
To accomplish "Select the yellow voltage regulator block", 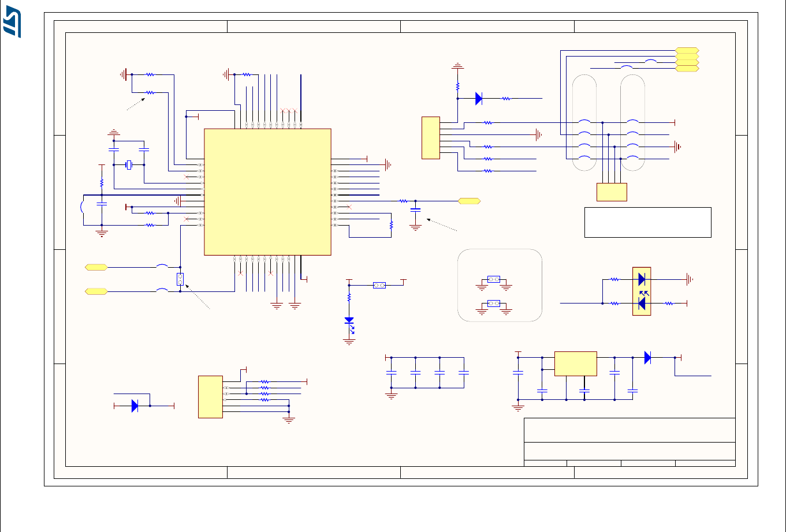I will pyautogui.click(x=575, y=364).
